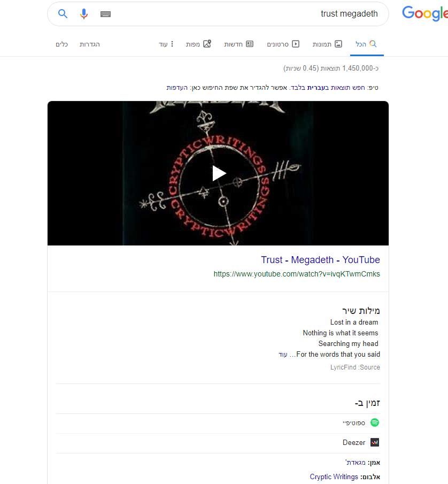Click the lyric line 'Lost in a dream'

coord(354,322)
